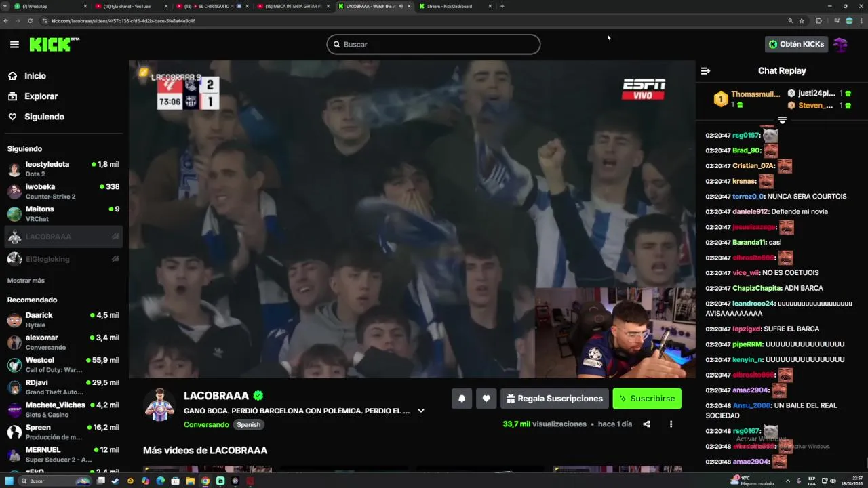Click Thomasmull top gifter entry
868x488 pixels.
click(x=747, y=99)
